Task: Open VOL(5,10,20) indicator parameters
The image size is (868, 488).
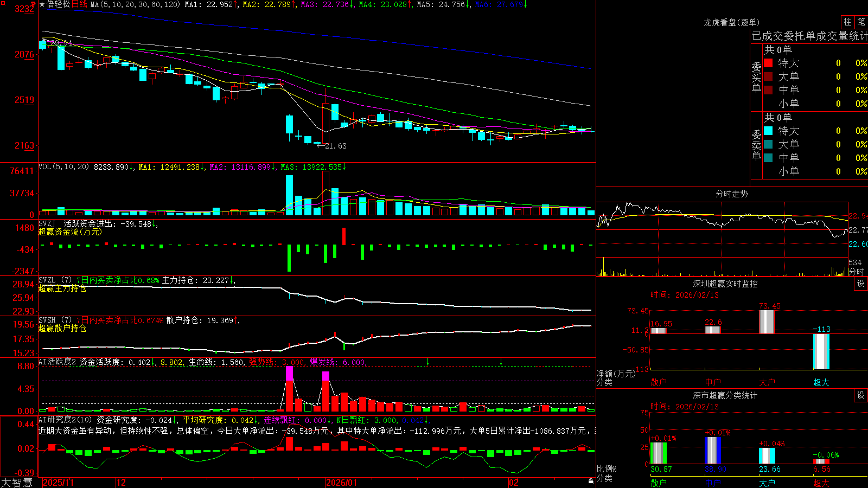Action: [x=63, y=167]
